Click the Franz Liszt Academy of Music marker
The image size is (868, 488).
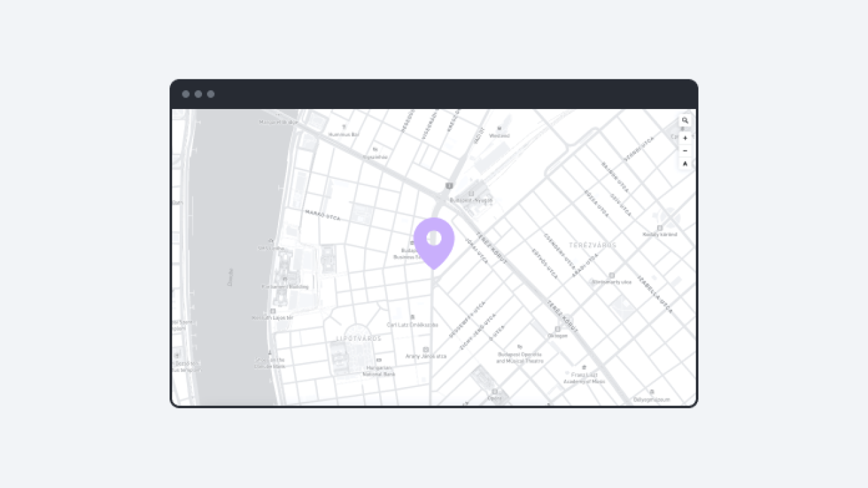584,367
